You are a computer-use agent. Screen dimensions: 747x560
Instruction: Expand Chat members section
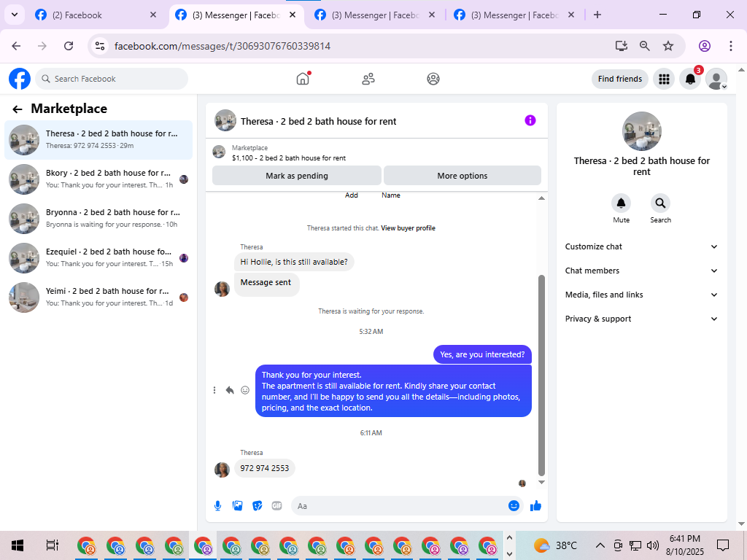pyautogui.click(x=641, y=271)
